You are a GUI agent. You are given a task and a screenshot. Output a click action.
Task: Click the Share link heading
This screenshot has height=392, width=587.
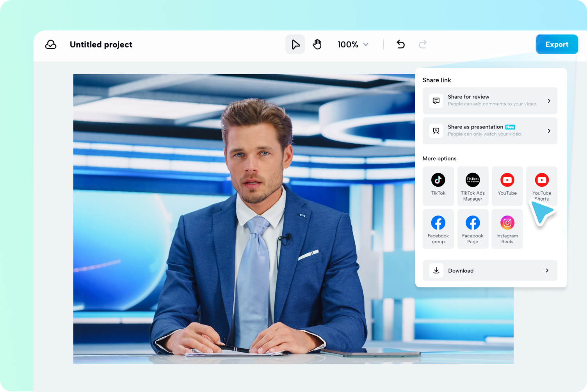coord(437,80)
